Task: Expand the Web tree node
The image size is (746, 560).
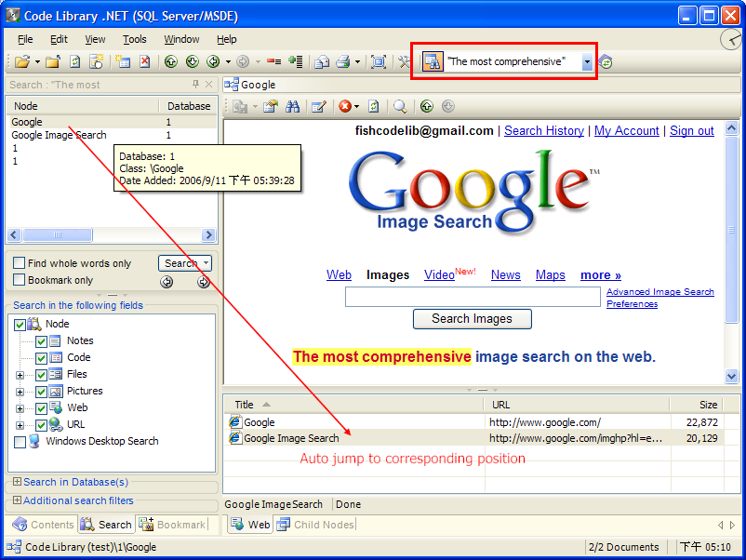Action: coord(20,408)
